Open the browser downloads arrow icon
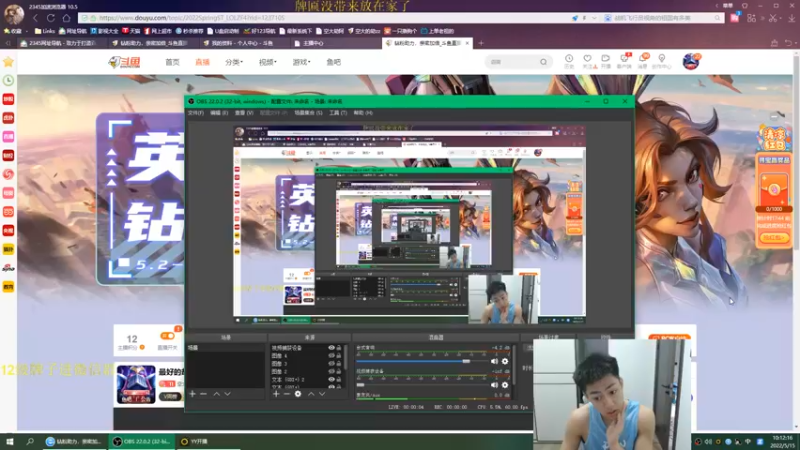This screenshot has width=800, height=450. (x=791, y=18)
